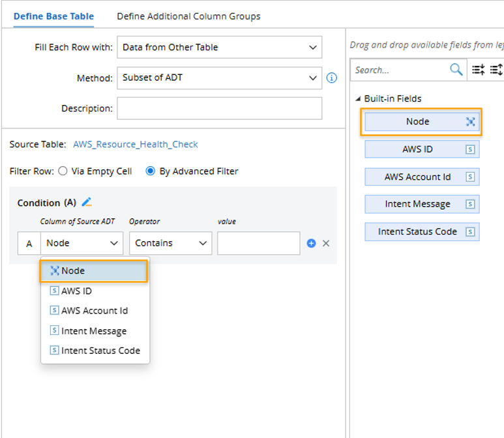
Task: Open the Fill Each Row with dropdown
Action: [219, 48]
